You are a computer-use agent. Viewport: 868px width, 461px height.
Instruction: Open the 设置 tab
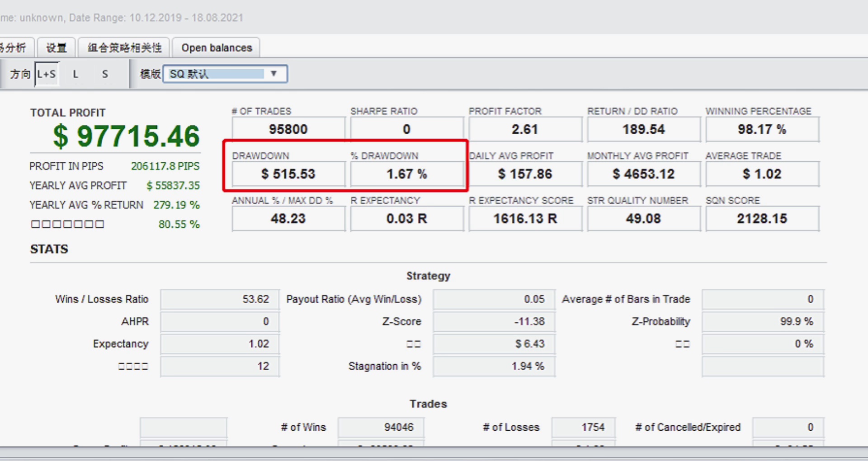(x=56, y=48)
